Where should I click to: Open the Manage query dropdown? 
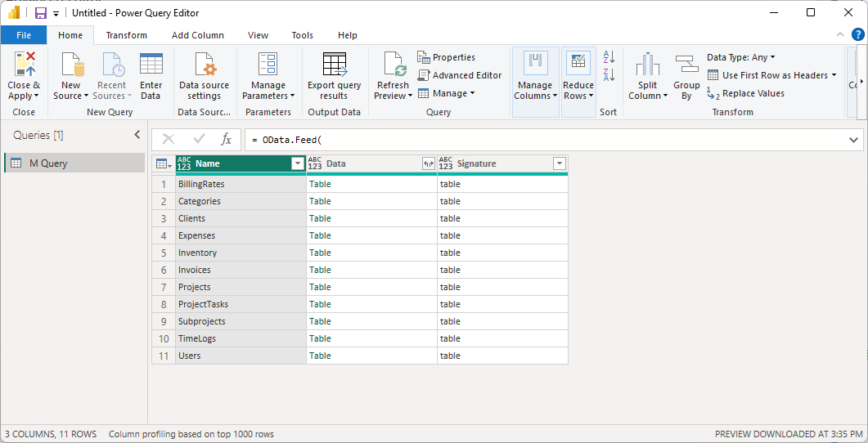446,93
